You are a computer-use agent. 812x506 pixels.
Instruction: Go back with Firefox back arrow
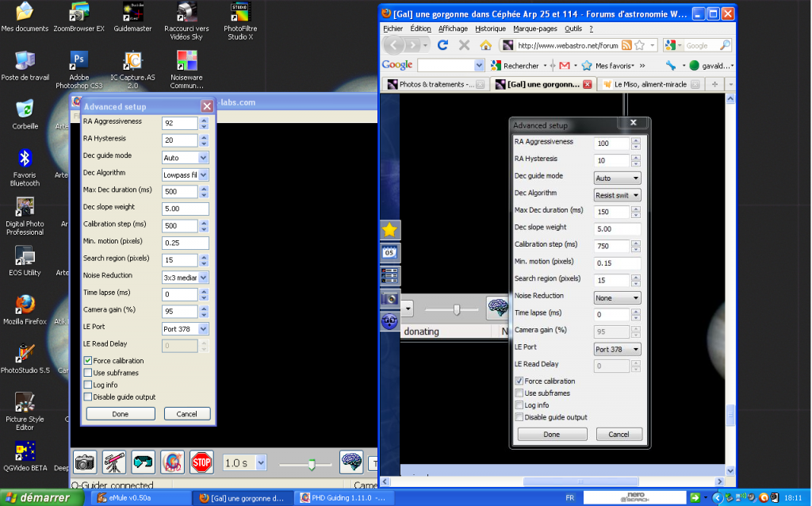[394, 45]
